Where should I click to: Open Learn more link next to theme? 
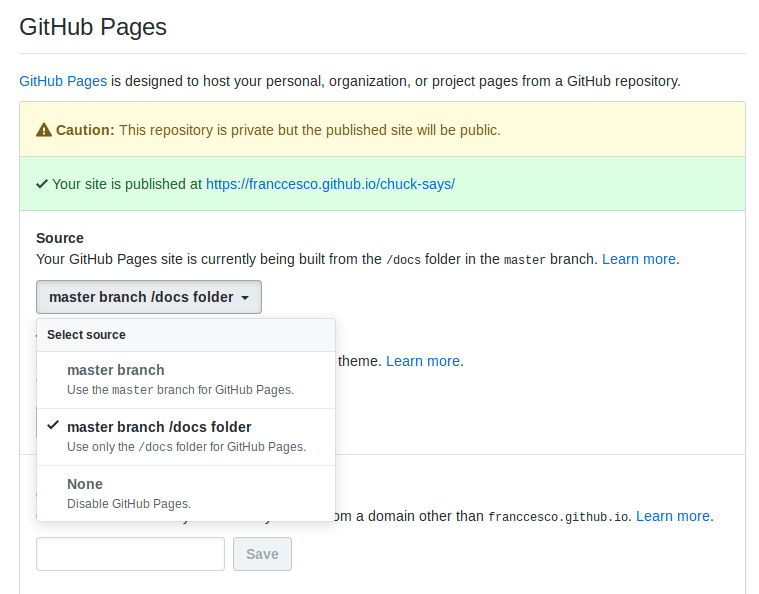pos(424,361)
